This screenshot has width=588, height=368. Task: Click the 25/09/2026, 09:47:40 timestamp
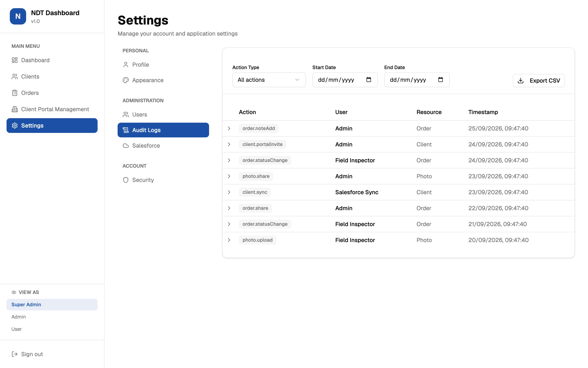click(498, 129)
